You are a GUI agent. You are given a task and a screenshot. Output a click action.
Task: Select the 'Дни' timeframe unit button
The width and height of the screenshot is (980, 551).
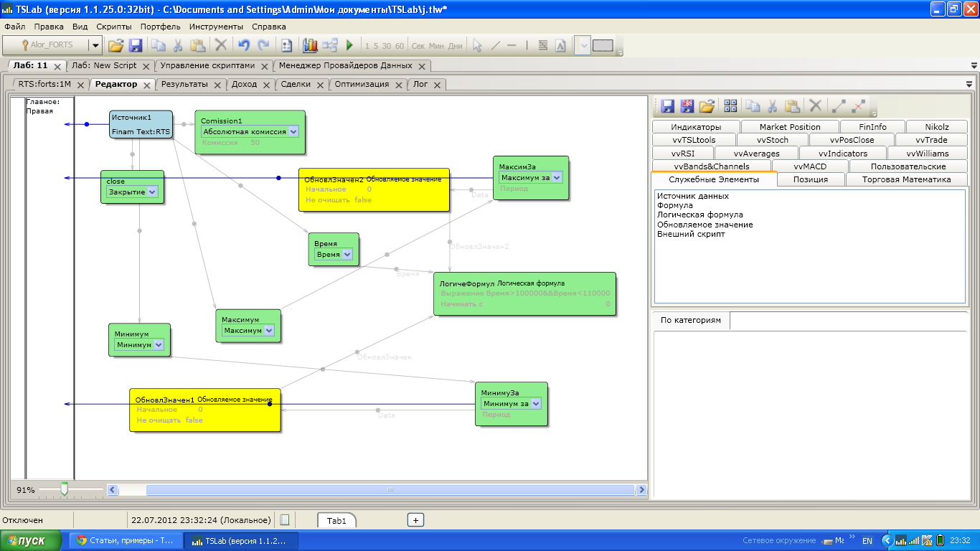(x=456, y=45)
